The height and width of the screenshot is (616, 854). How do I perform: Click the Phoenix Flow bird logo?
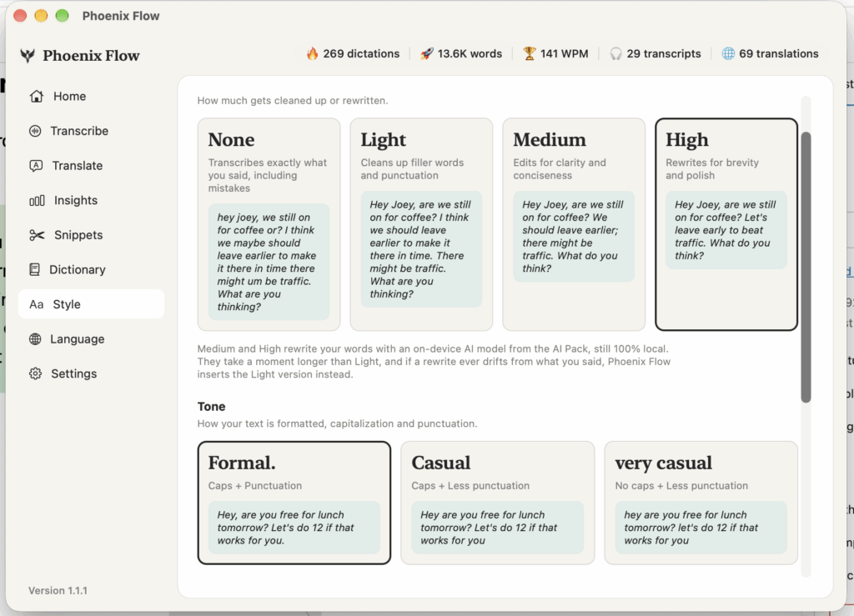pyautogui.click(x=28, y=56)
